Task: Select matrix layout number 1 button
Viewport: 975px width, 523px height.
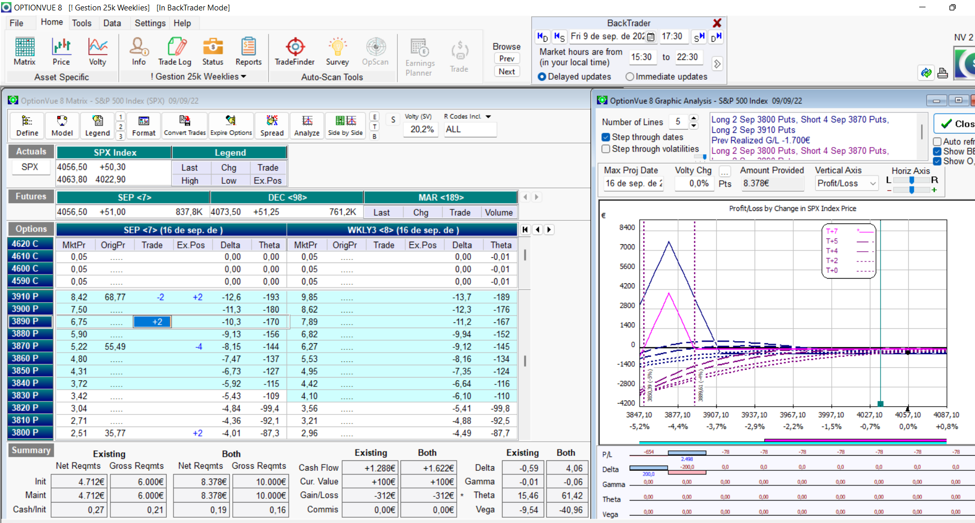Action: coord(120,116)
